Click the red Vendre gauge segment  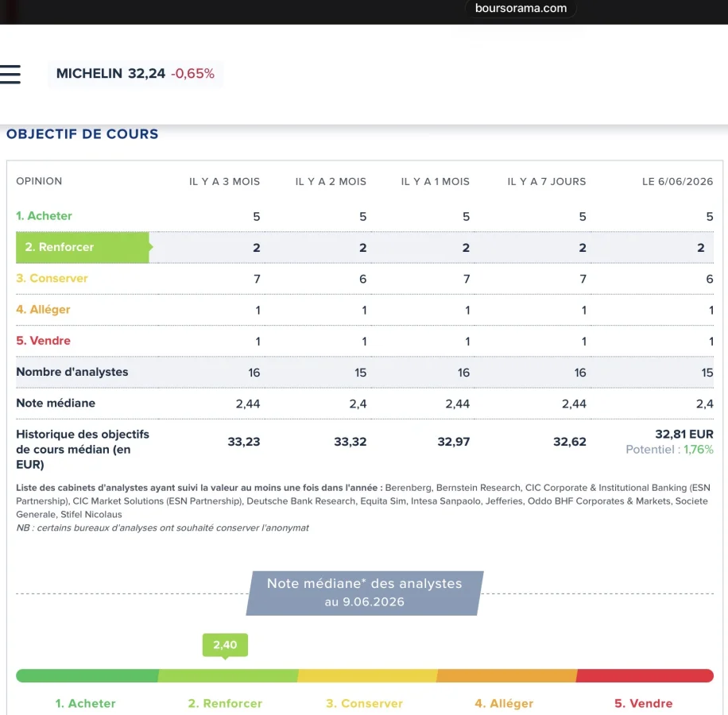645,675
